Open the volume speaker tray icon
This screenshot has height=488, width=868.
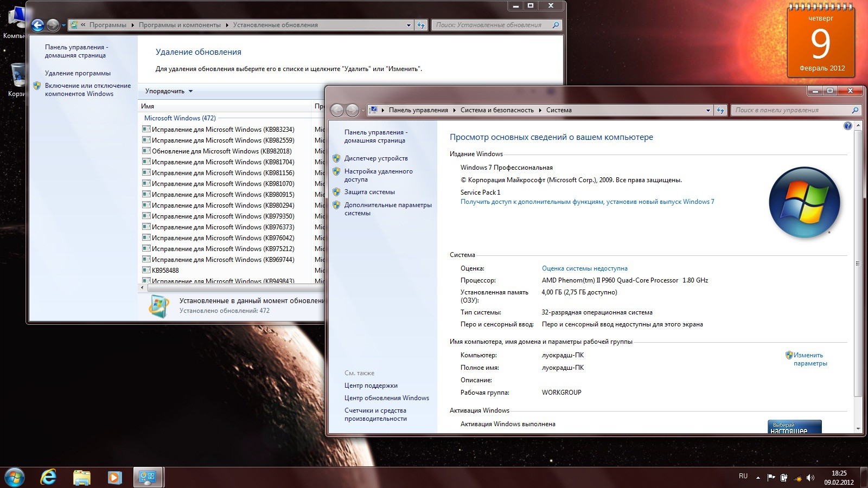pos(810,478)
